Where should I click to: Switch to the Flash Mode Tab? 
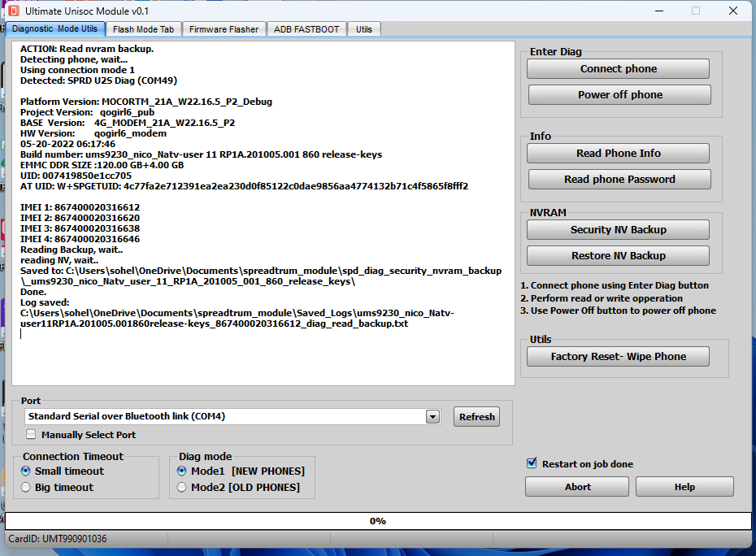(x=143, y=29)
